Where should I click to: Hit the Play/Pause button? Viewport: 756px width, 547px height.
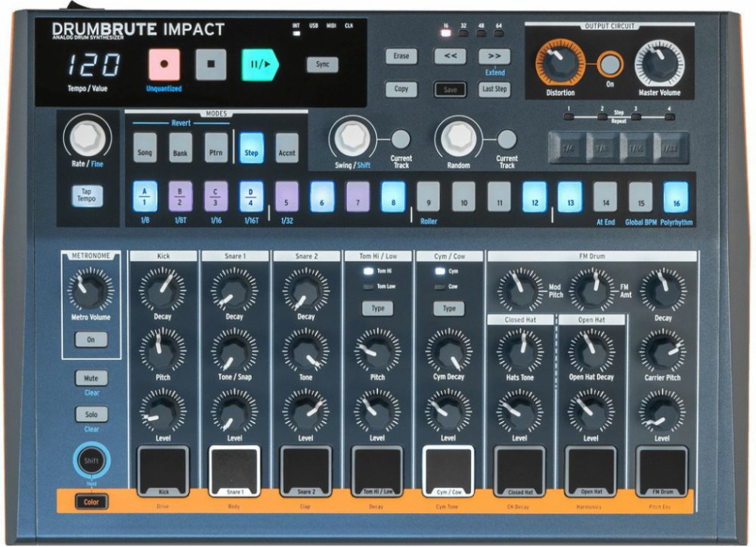point(259,64)
